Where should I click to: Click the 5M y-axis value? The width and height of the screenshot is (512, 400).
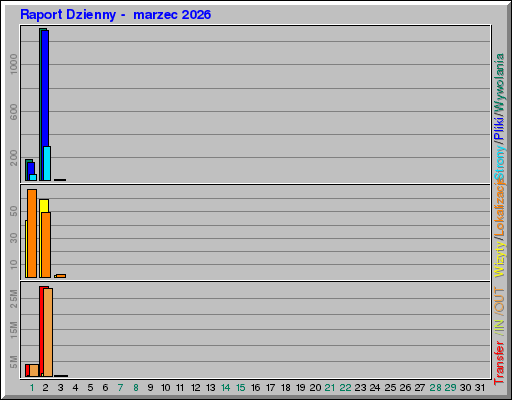(x=13, y=362)
